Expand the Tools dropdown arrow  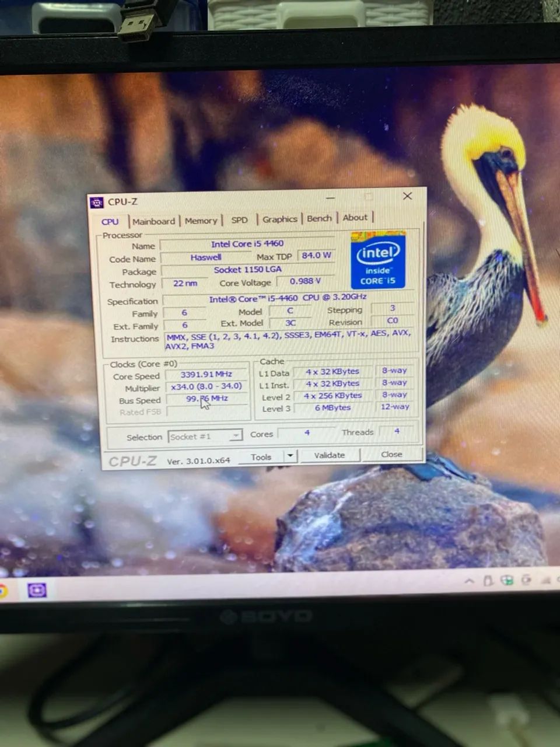tap(290, 456)
